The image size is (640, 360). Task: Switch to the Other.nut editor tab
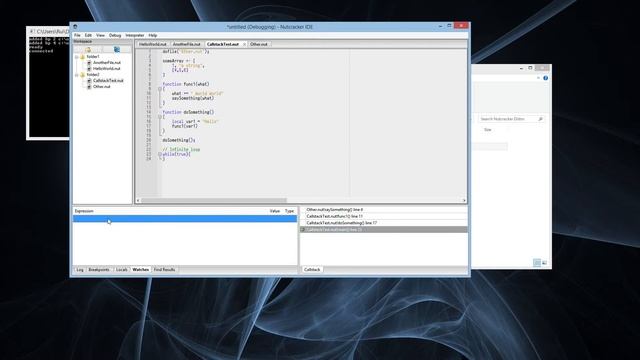(259, 44)
